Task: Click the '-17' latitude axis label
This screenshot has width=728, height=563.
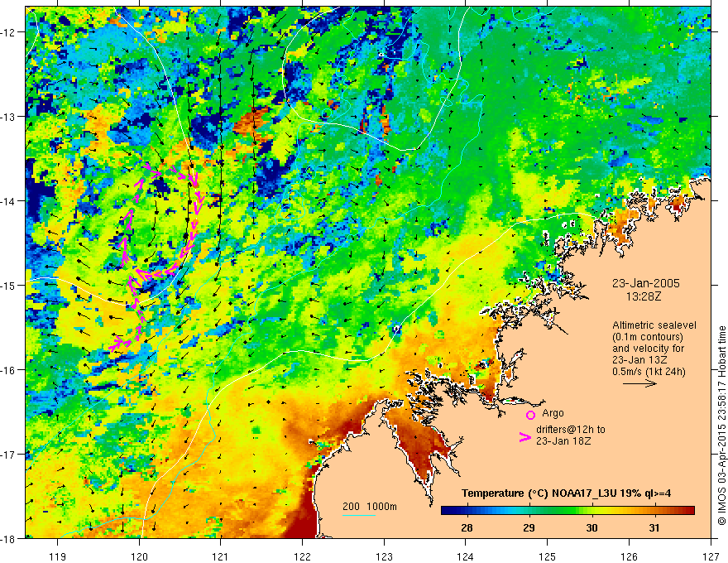Action: click(x=8, y=455)
